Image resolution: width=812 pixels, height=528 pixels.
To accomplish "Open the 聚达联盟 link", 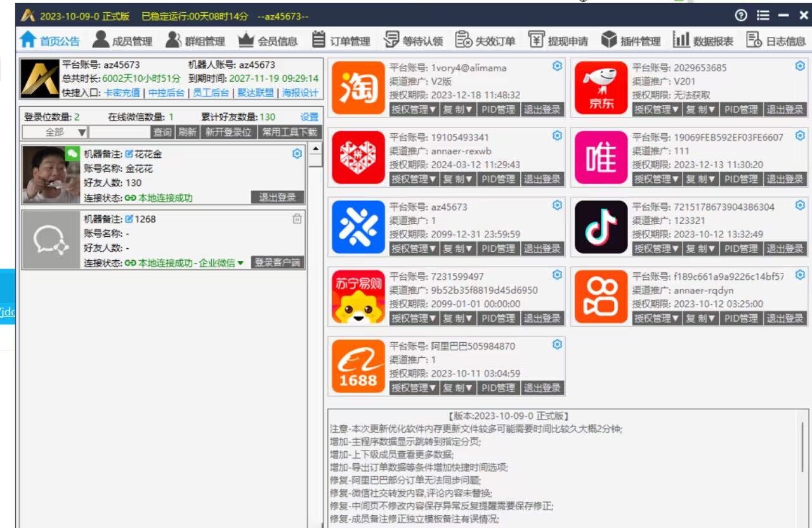I will pyautogui.click(x=256, y=93).
